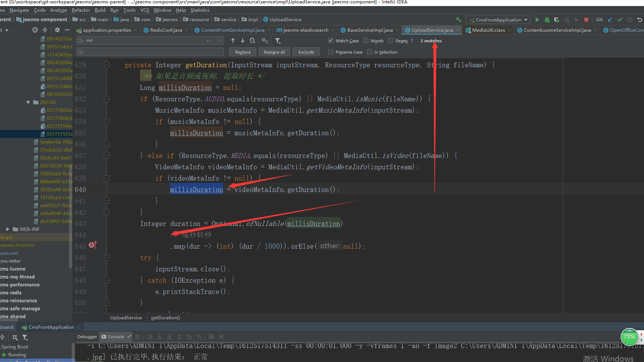
Task: Turn on Regex search
Action: [391, 40]
